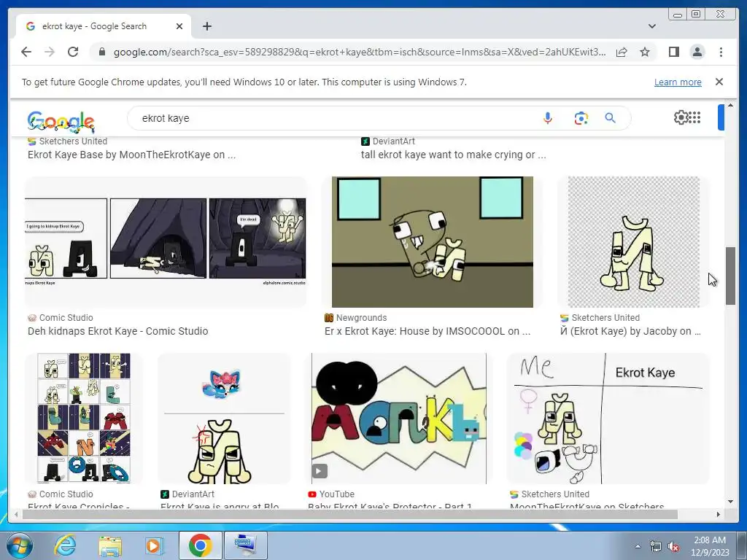Click Й (Ekrot Kaye) by Jacoby title
Screen dimensions: 747x560
pyautogui.click(x=630, y=331)
